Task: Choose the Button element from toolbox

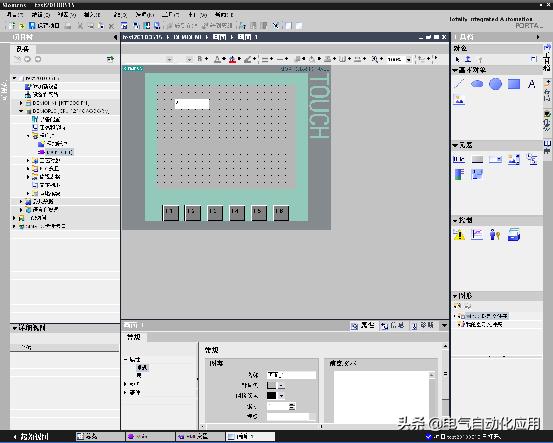Action: [477, 160]
